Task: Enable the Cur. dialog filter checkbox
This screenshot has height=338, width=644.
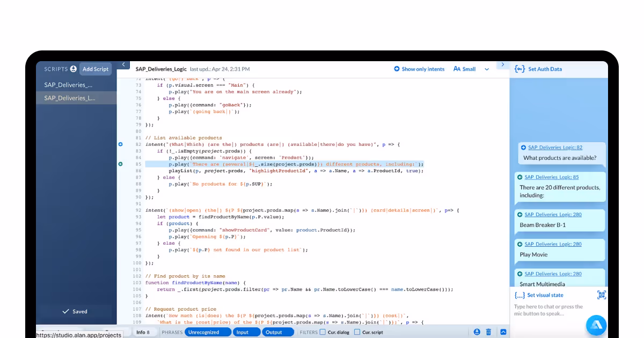Action: pyautogui.click(x=323, y=332)
